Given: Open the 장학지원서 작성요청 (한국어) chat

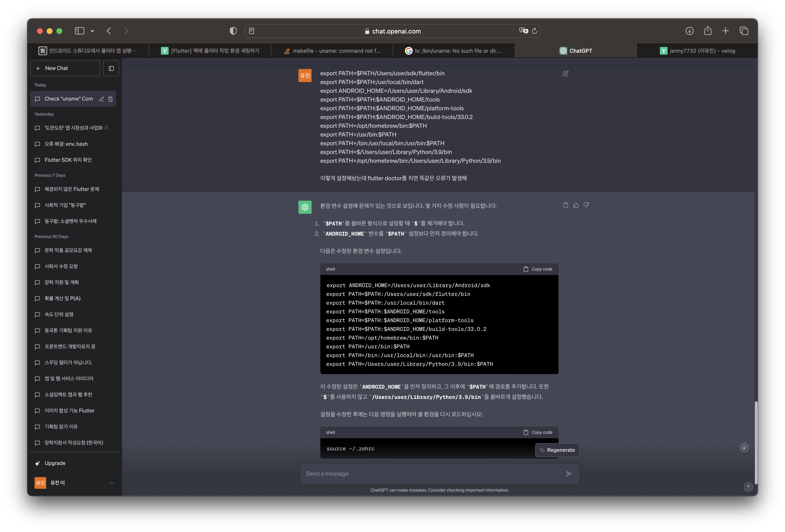Looking at the screenshot, I should point(73,443).
